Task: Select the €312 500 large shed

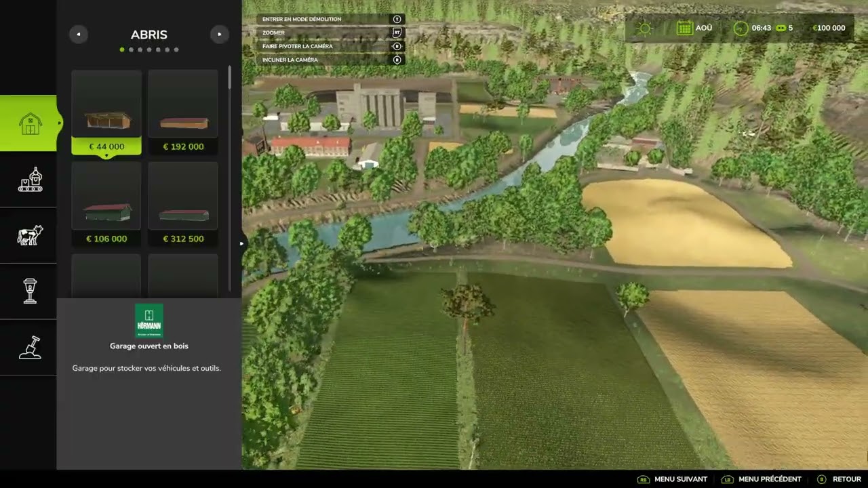Action: pos(183,205)
